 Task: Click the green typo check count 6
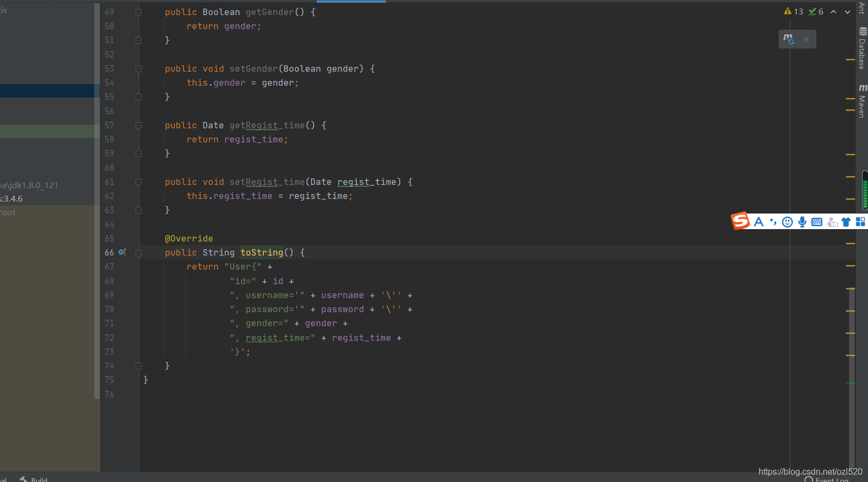[816, 11]
